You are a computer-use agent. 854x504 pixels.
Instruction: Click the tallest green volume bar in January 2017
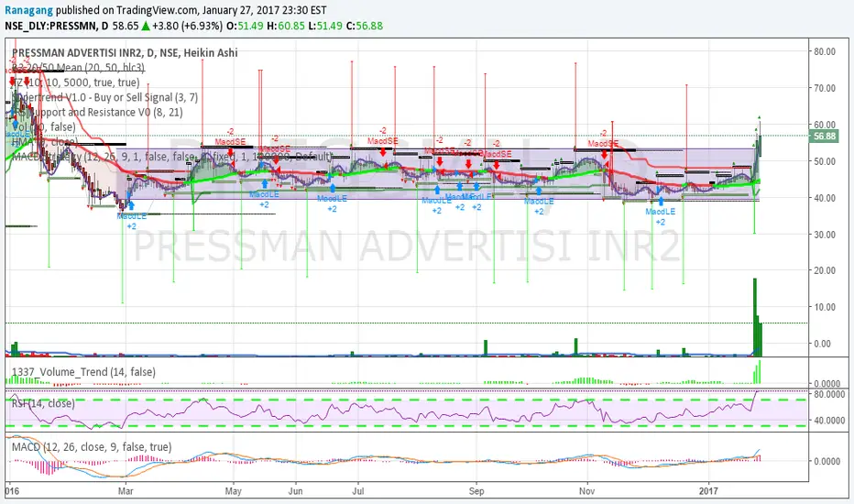tap(755, 316)
